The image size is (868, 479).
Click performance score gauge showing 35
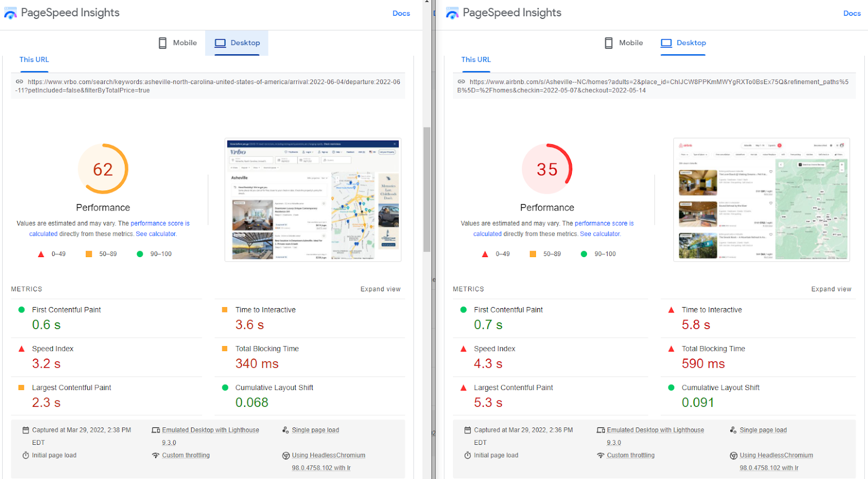(547, 169)
